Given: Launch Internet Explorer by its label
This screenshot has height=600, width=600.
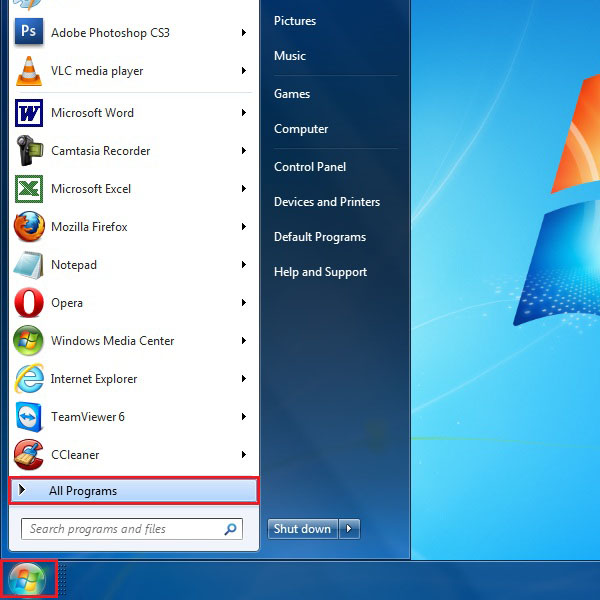Looking at the screenshot, I should tap(94, 379).
